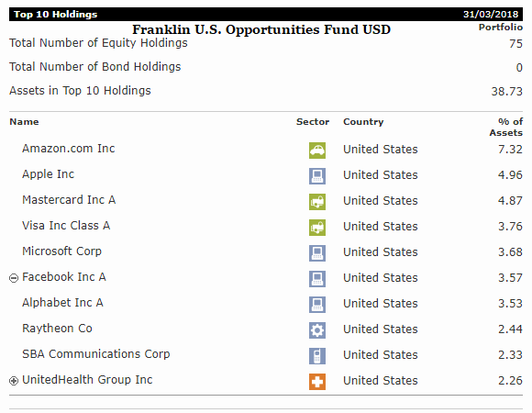This screenshot has width=532, height=413.
Task: Click Raytheon Co industrials gear icon
Action: tap(317, 330)
